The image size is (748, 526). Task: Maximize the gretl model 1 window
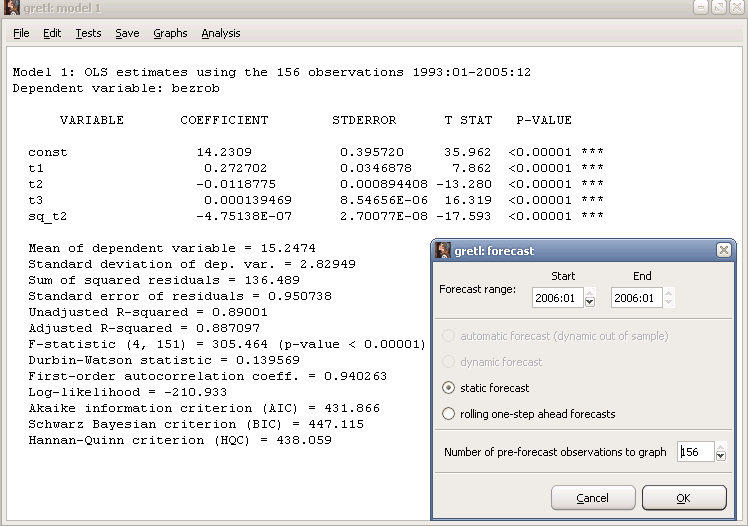point(719,7)
